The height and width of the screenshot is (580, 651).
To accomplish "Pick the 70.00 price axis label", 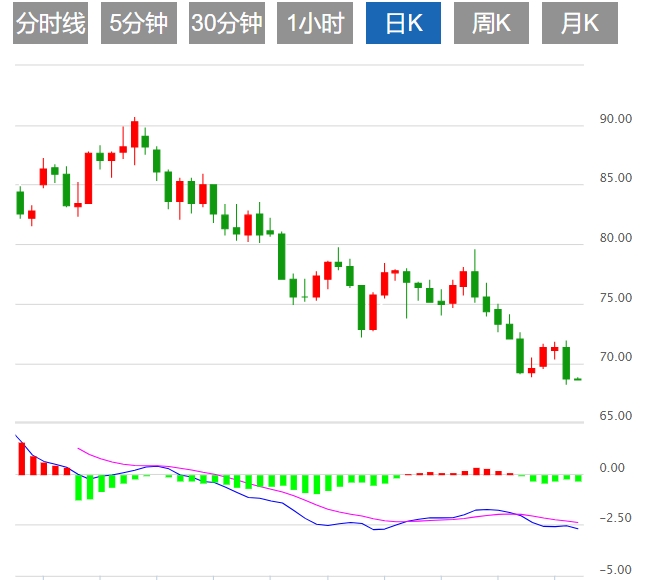I will [x=616, y=357].
